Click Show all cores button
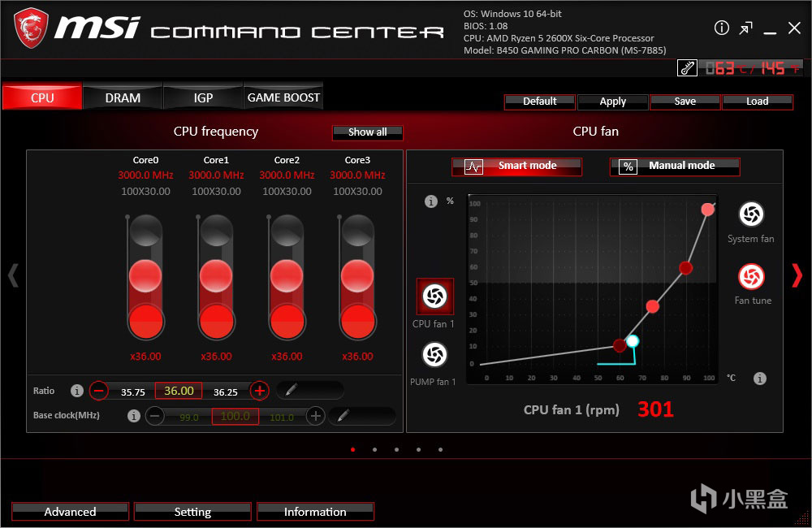 coord(367,132)
